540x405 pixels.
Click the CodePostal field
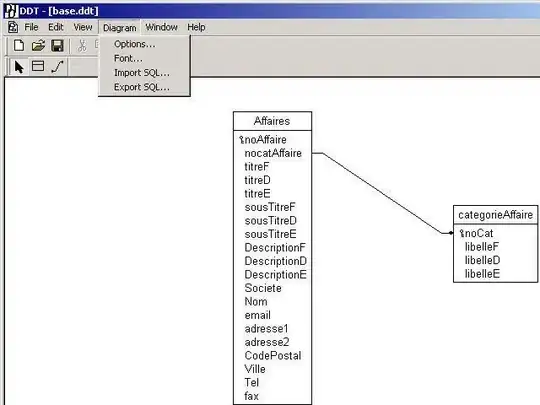coord(273,355)
